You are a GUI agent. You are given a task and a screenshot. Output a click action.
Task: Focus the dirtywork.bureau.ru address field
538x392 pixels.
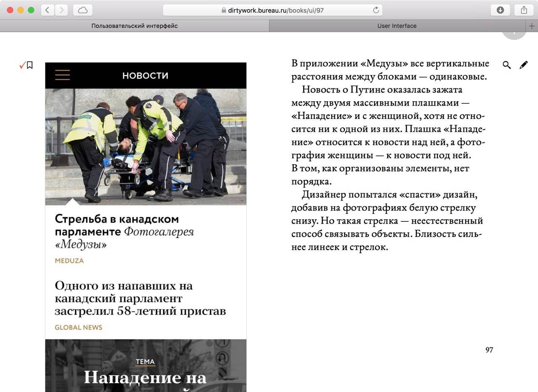[x=272, y=10]
